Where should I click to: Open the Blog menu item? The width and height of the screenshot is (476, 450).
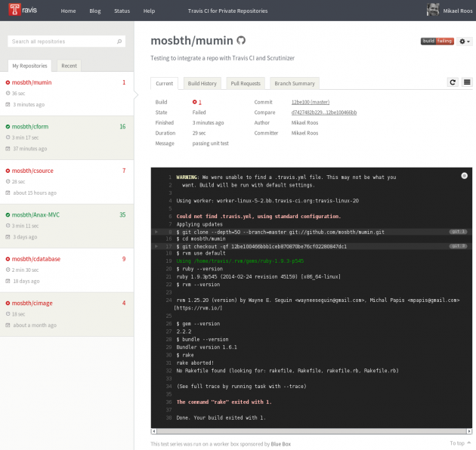click(x=95, y=11)
